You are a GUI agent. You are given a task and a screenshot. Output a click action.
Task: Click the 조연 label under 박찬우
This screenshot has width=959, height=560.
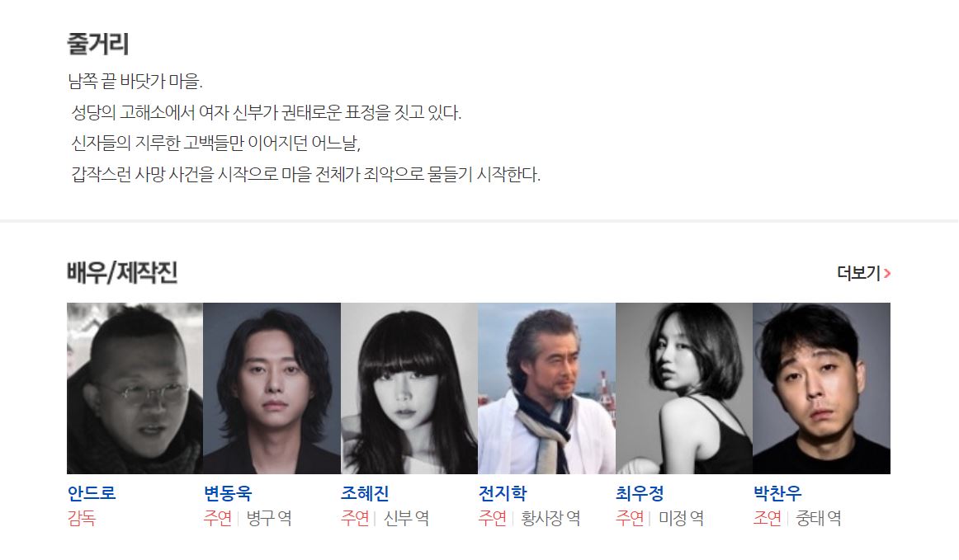[x=768, y=519]
